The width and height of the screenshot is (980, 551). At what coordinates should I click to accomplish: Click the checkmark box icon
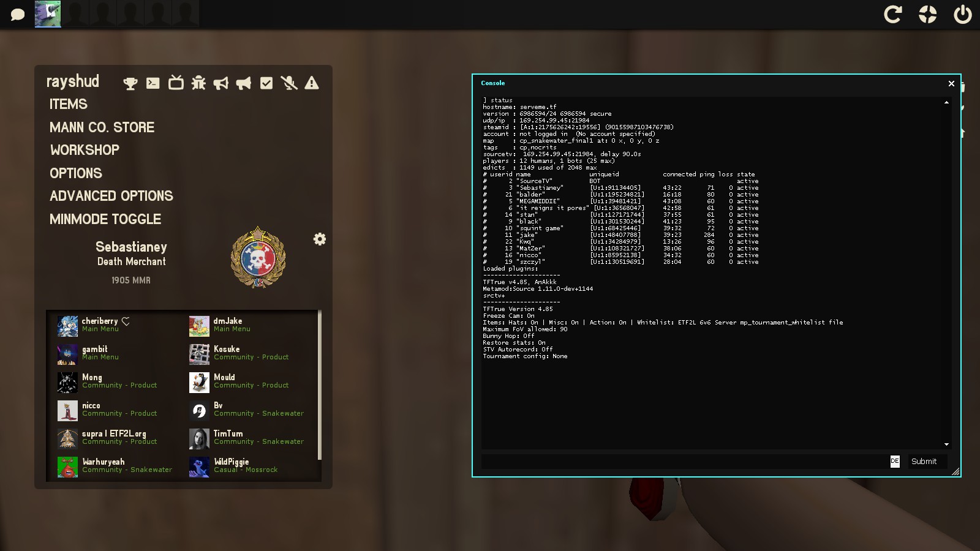(266, 83)
